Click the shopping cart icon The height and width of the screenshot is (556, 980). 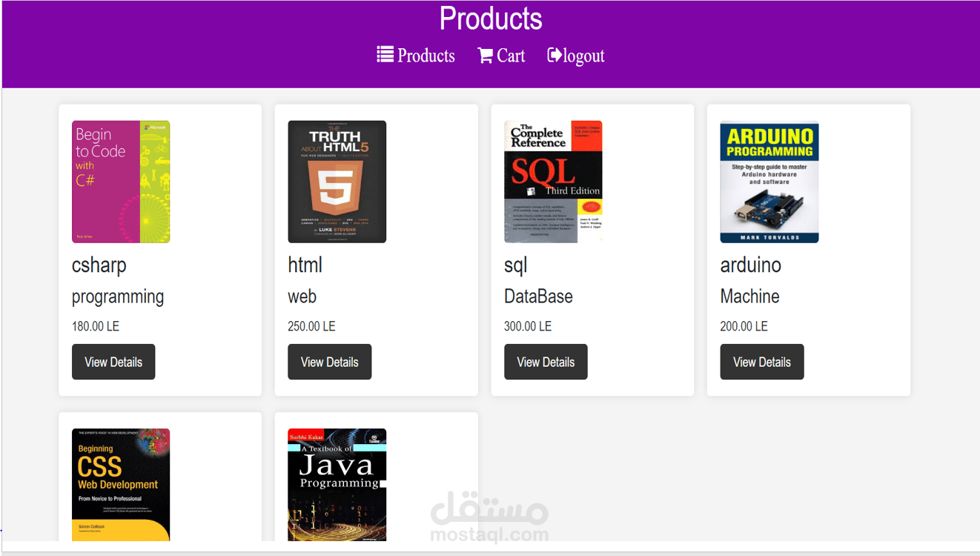click(486, 56)
